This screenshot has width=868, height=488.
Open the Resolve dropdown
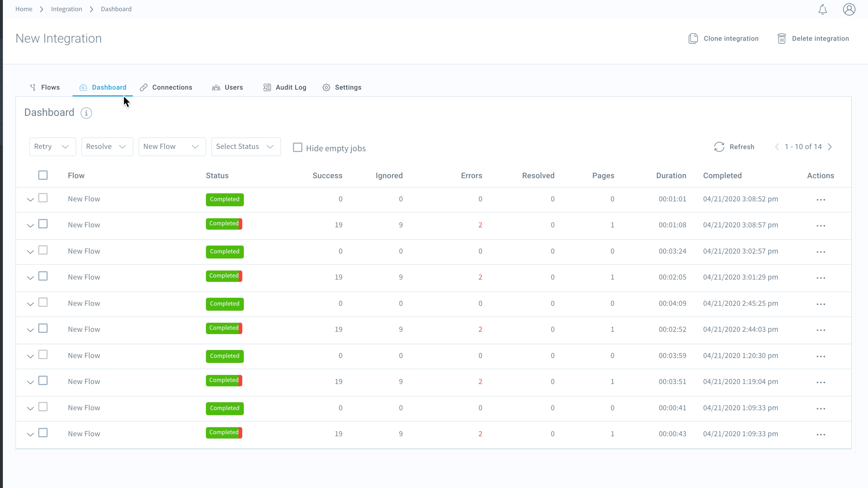pos(107,146)
